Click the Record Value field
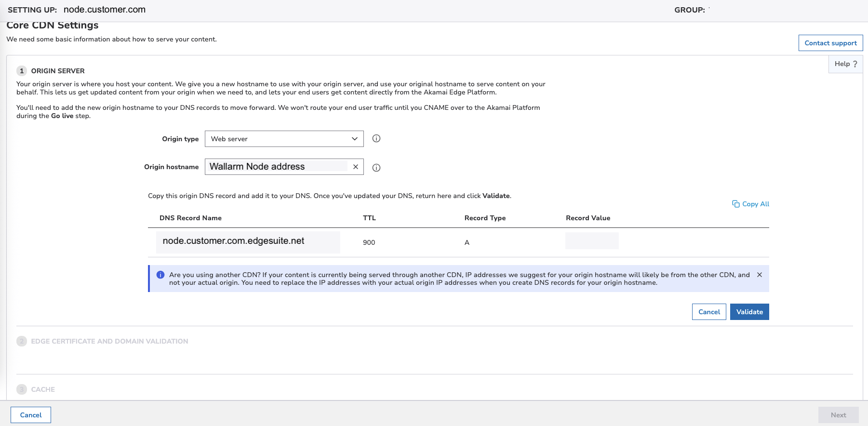 point(592,241)
